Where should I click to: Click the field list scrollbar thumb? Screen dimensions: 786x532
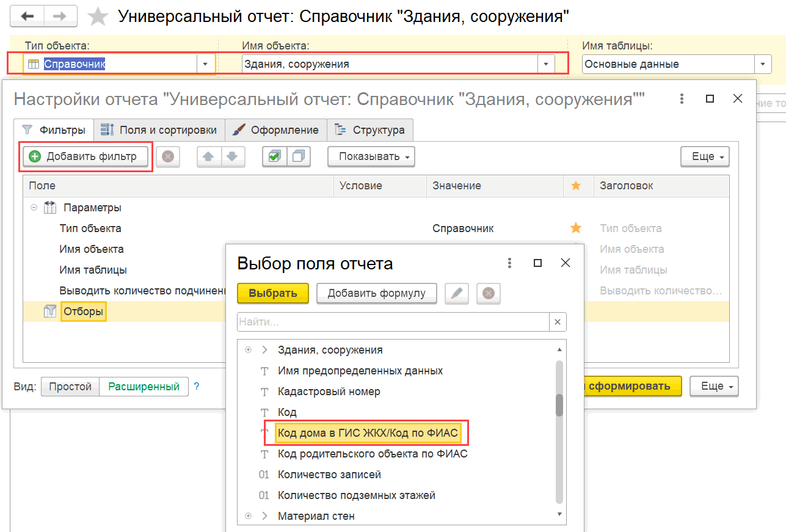(559, 404)
